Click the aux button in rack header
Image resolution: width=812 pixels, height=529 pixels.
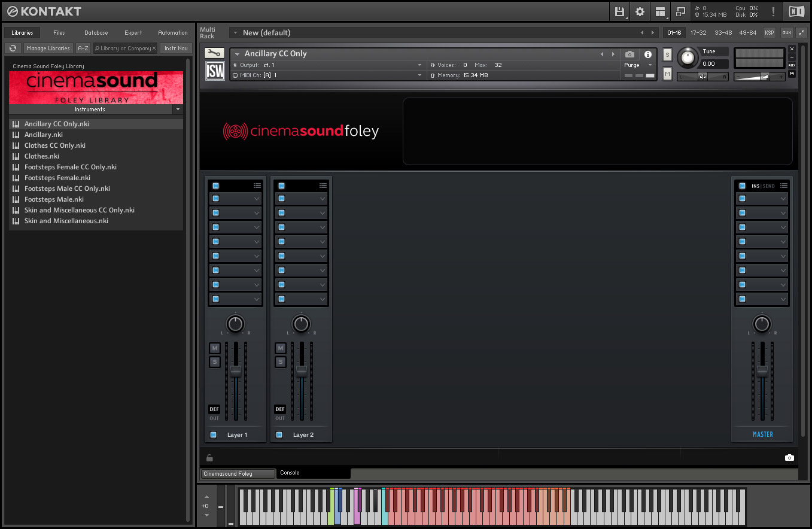[786, 33]
